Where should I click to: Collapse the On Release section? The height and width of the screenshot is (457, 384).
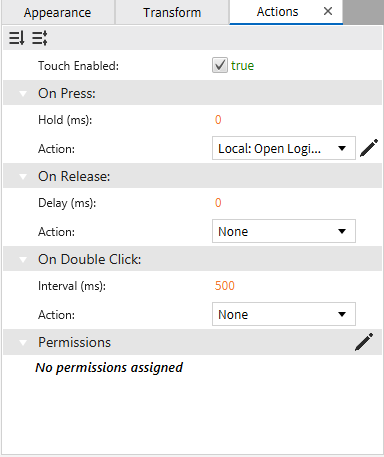[x=23, y=177]
